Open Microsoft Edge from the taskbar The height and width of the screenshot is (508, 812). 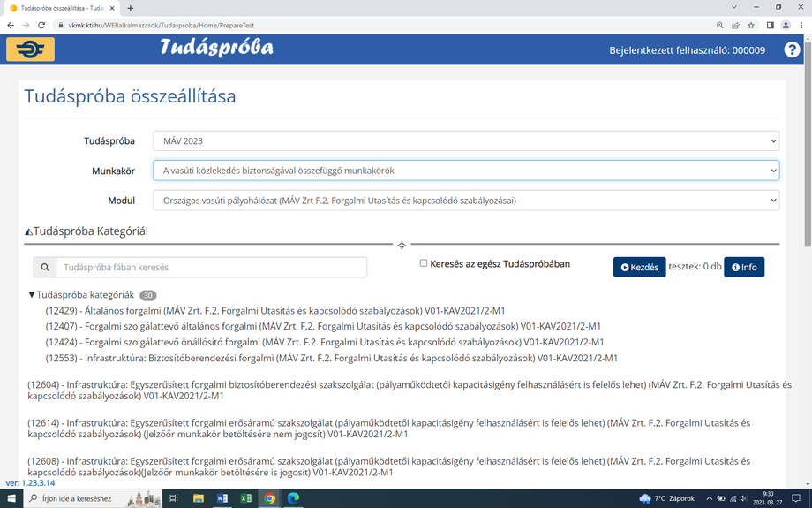[294, 498]
